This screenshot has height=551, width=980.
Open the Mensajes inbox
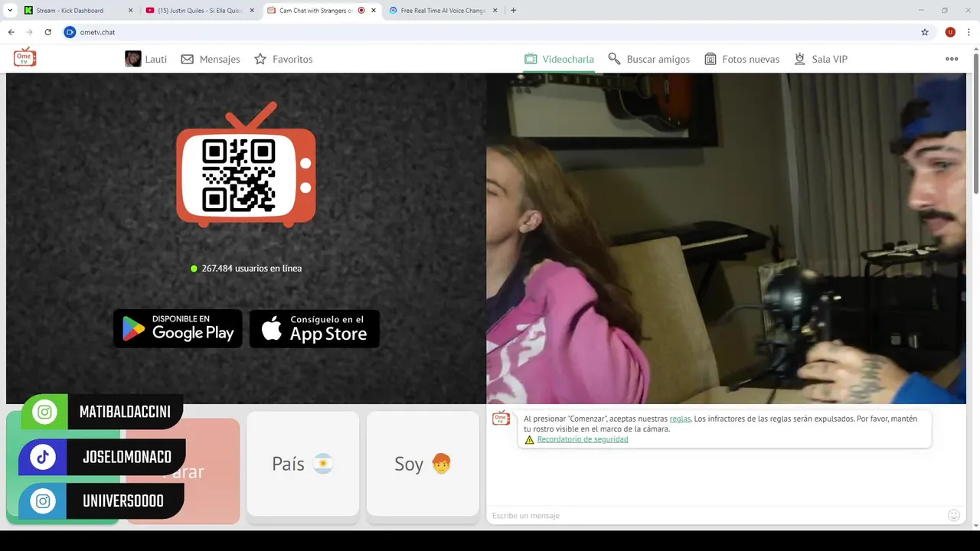pos(211,59)
